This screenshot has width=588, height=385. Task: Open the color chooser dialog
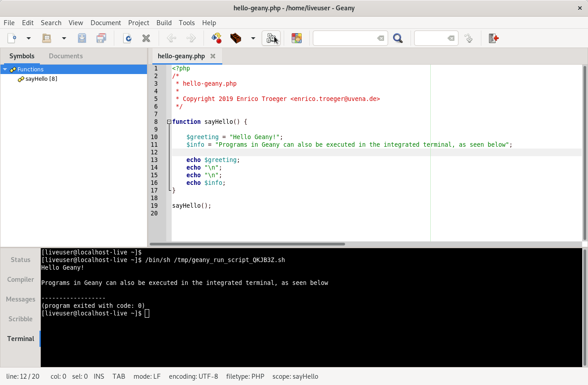296,38
